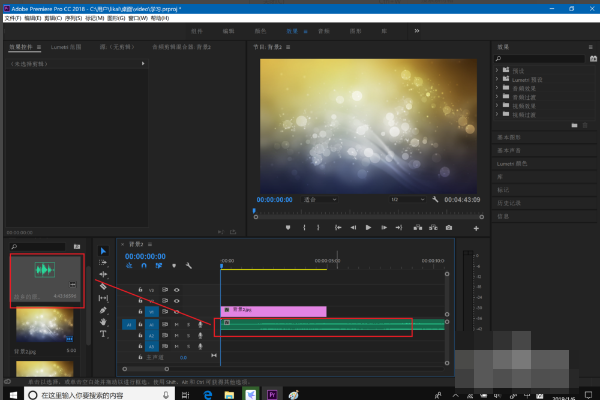
Task: Toggle V1 track output eye icon
Action: click(x=177, y=311)
